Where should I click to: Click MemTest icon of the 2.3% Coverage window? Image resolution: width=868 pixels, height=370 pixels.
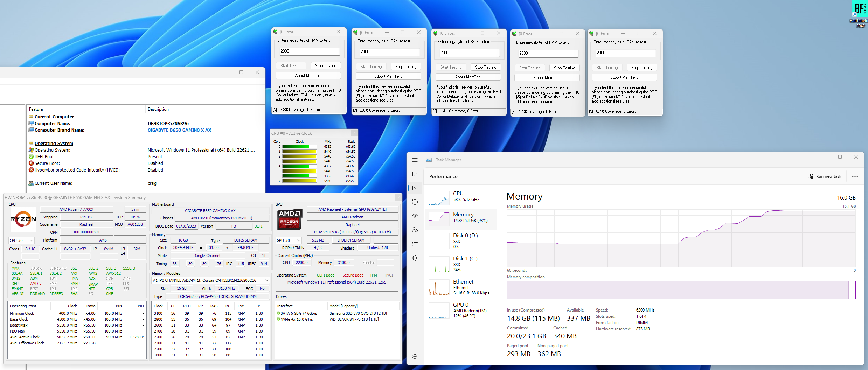[x=275, y=32]
